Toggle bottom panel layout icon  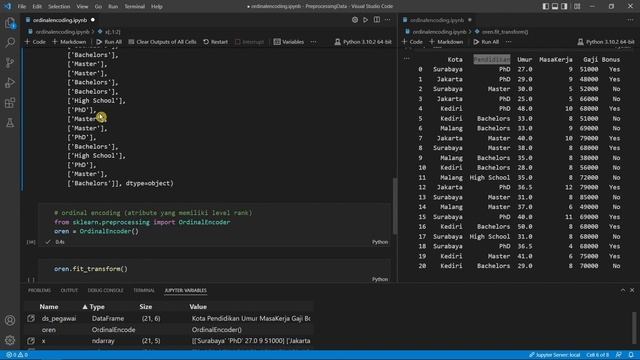(x=555, y=6)
